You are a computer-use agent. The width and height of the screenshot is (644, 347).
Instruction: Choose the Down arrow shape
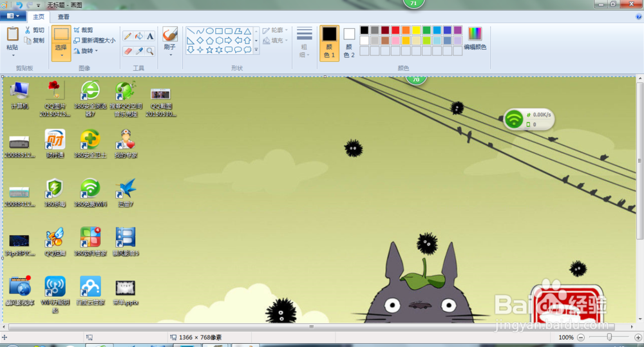coord(191,50)
